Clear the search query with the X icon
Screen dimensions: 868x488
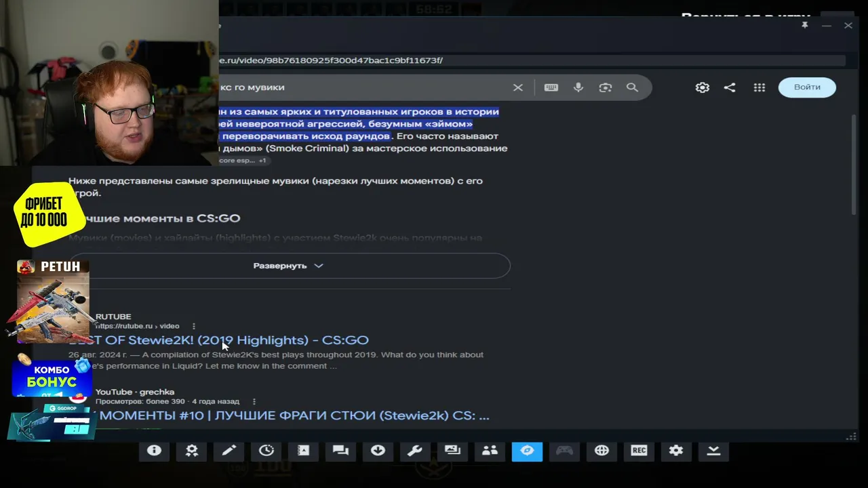coord(518,87)
